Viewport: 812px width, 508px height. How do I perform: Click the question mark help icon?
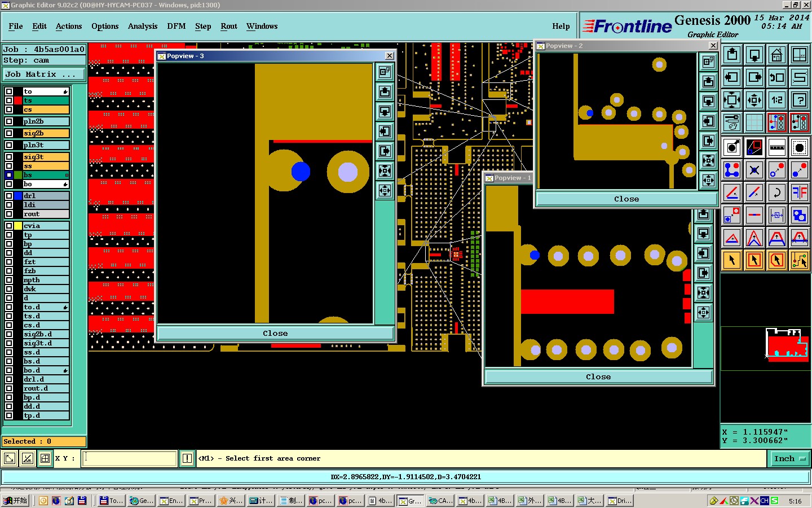[x=799, y=100]
